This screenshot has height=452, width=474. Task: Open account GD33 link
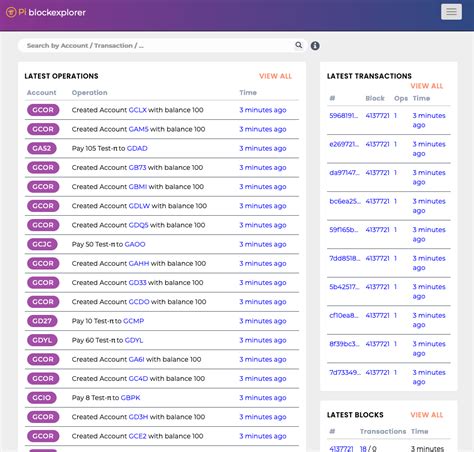[137, 283]
